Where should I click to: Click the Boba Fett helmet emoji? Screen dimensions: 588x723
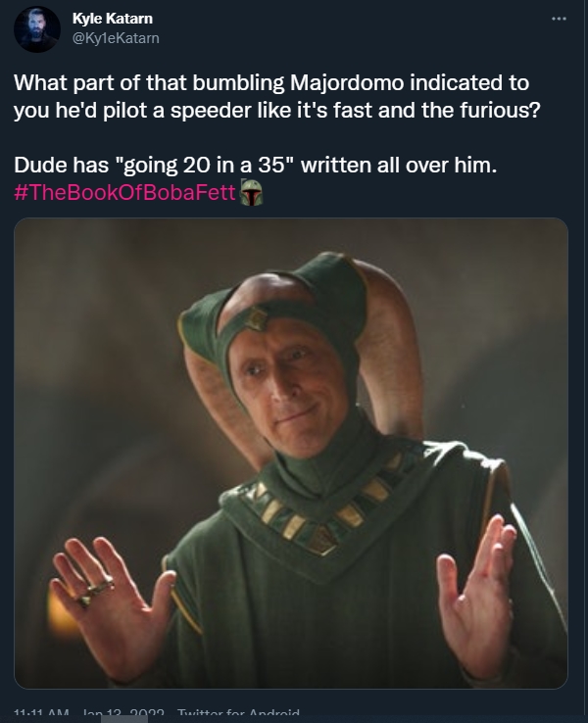[251, 192]
